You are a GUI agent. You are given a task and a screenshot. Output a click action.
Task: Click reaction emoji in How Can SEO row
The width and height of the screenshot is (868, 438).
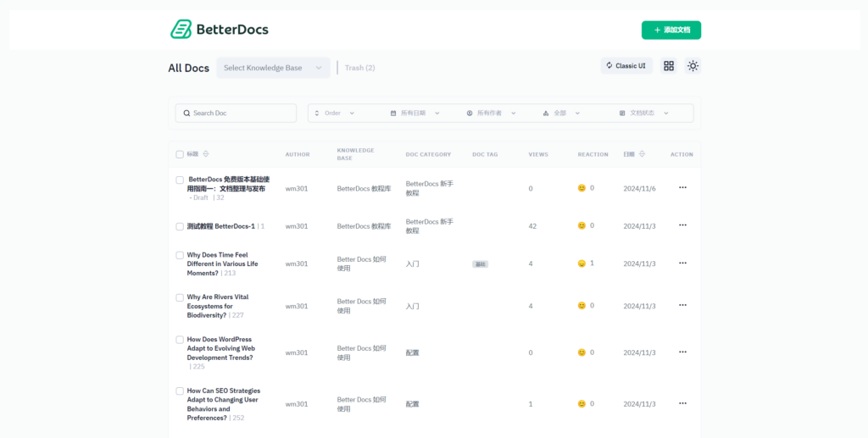581,404
